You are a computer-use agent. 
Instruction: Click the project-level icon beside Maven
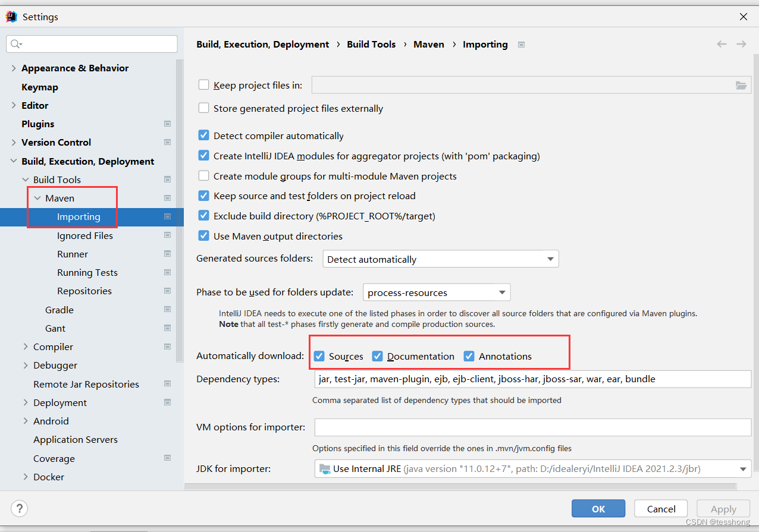pyautogui.click(x=167, y=198)
